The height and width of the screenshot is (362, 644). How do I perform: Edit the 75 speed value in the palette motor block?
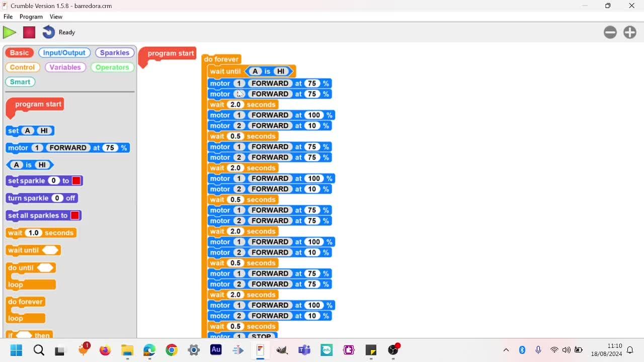tap(110, 148)
